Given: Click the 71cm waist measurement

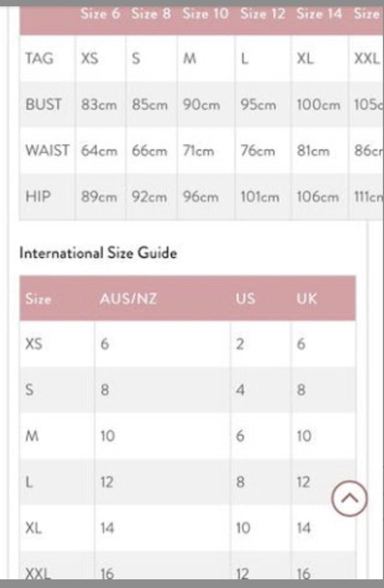Looking at the screenshot, I should click(198, 151).
